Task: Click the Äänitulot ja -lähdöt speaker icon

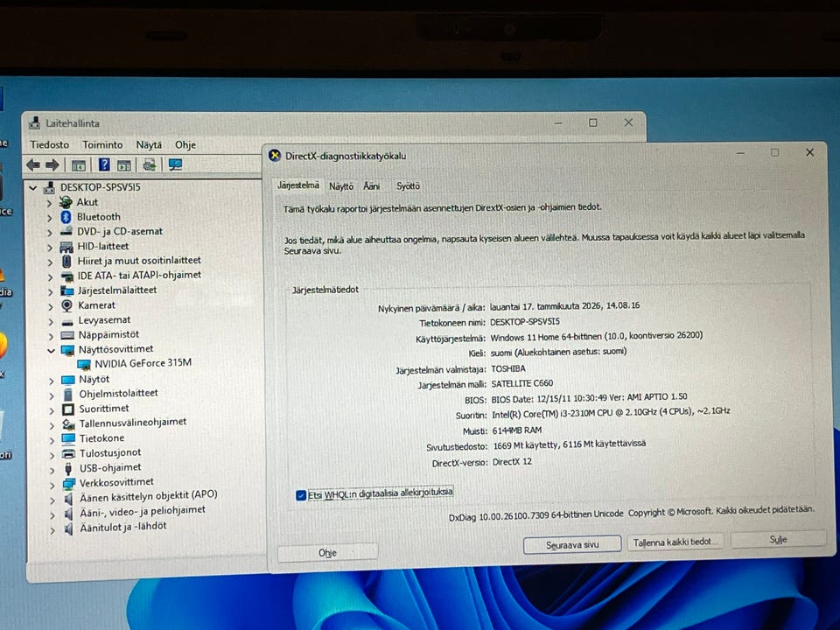Action: (x=68, y=528)
